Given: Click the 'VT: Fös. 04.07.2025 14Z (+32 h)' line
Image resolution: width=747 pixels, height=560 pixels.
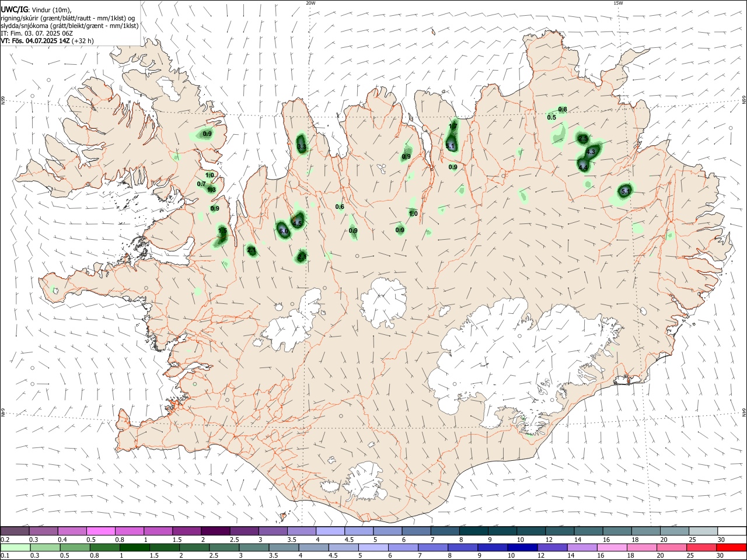Looking at the screenshot, I should [x=47, y=41].
